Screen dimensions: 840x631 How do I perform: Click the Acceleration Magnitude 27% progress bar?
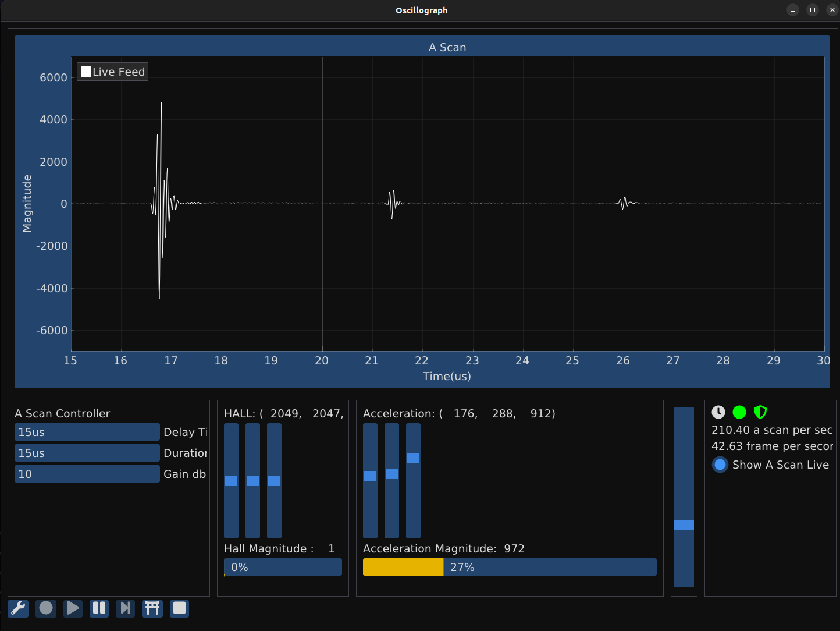coord(509,567)
